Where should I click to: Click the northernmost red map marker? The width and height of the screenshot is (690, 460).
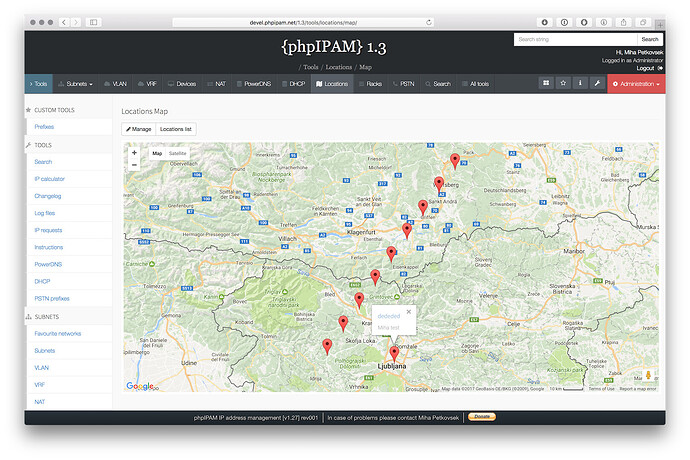(x=455, y=161)
